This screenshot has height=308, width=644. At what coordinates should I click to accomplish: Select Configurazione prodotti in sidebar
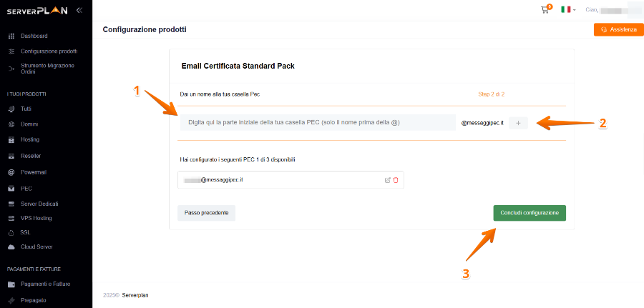tap(49, 51)
